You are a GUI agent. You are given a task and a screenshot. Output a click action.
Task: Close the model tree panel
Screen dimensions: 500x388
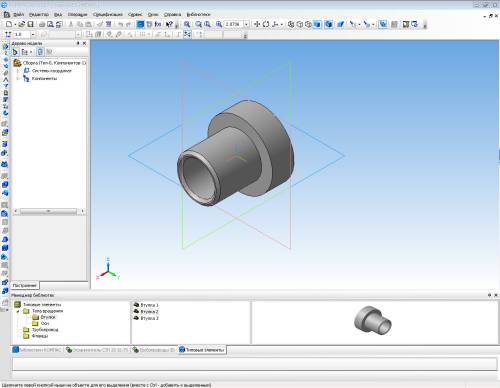click(x=84, y=43)
